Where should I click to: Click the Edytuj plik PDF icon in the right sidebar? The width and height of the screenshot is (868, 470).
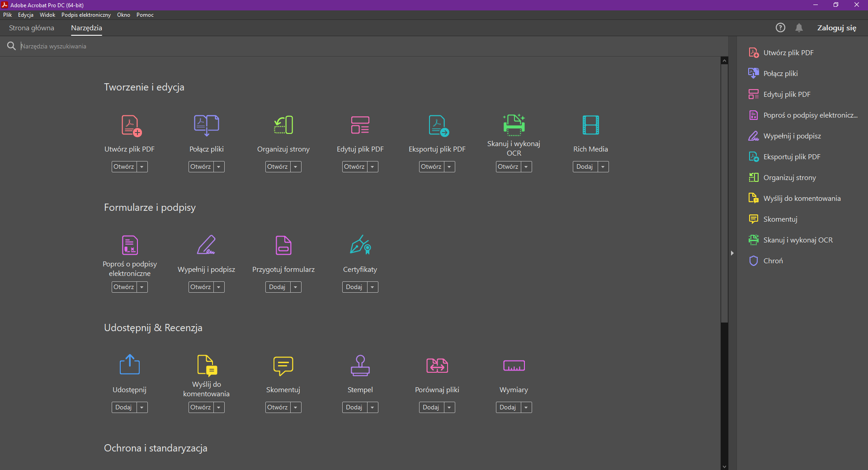point(754,94)
